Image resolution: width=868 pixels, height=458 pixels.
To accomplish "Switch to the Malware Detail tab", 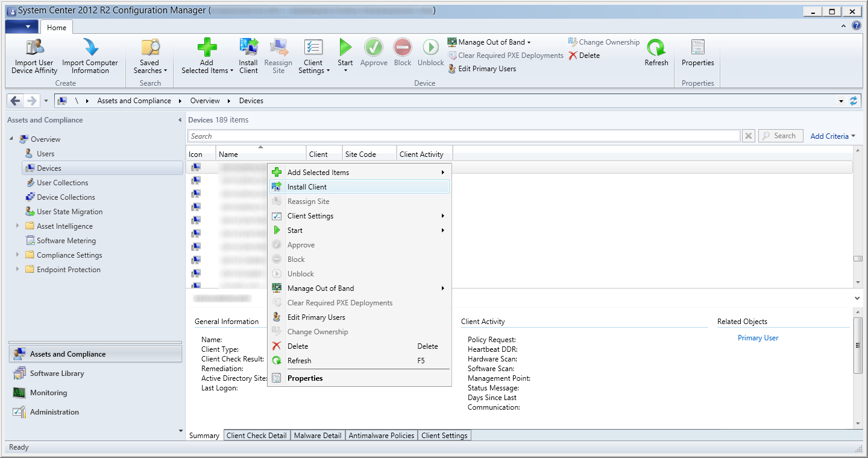I will pyautogui.click(x=318, y=436).
